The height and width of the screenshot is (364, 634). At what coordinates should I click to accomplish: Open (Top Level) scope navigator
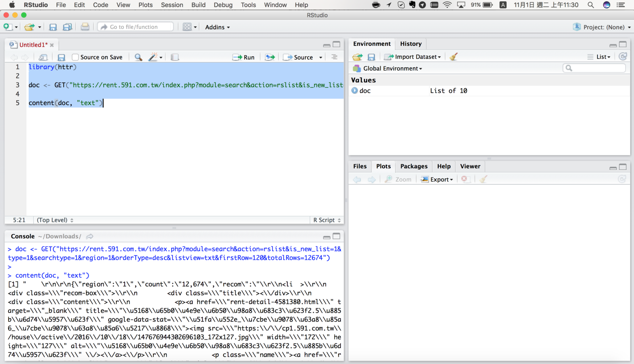click(55, 220)
